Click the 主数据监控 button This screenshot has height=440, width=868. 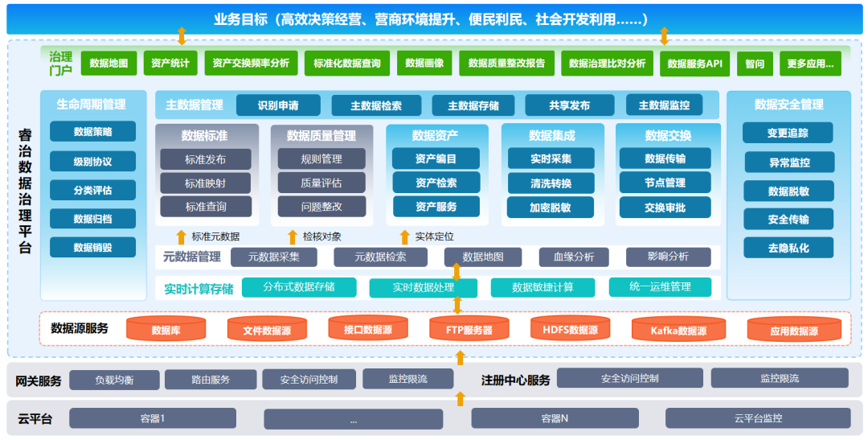664,105
